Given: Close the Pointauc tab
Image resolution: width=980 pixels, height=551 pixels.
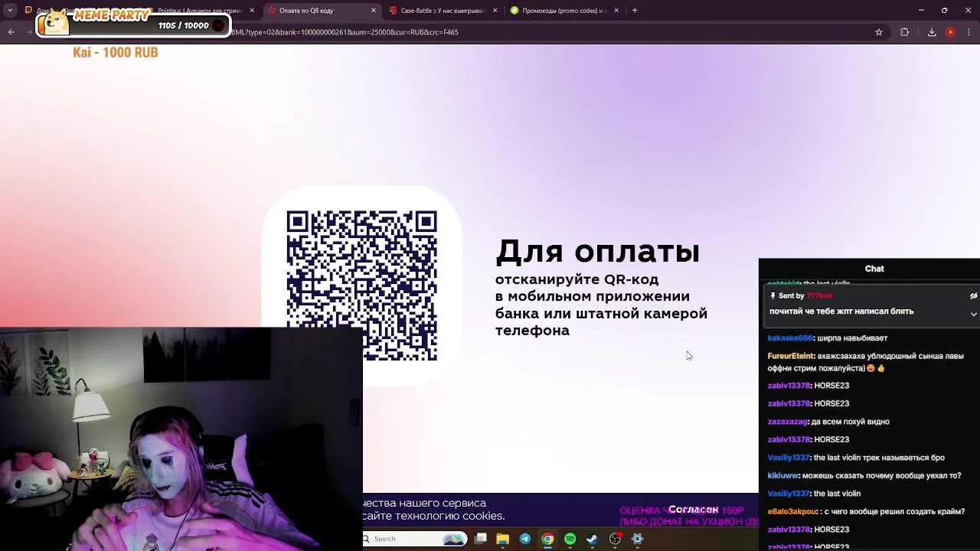Looking at the screenshot, I should [252, 11].
